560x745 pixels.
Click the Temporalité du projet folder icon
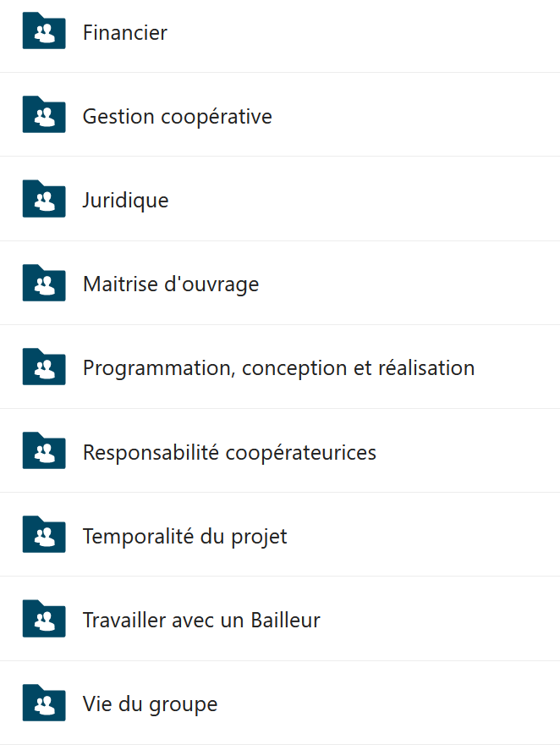tap(44, 534)
